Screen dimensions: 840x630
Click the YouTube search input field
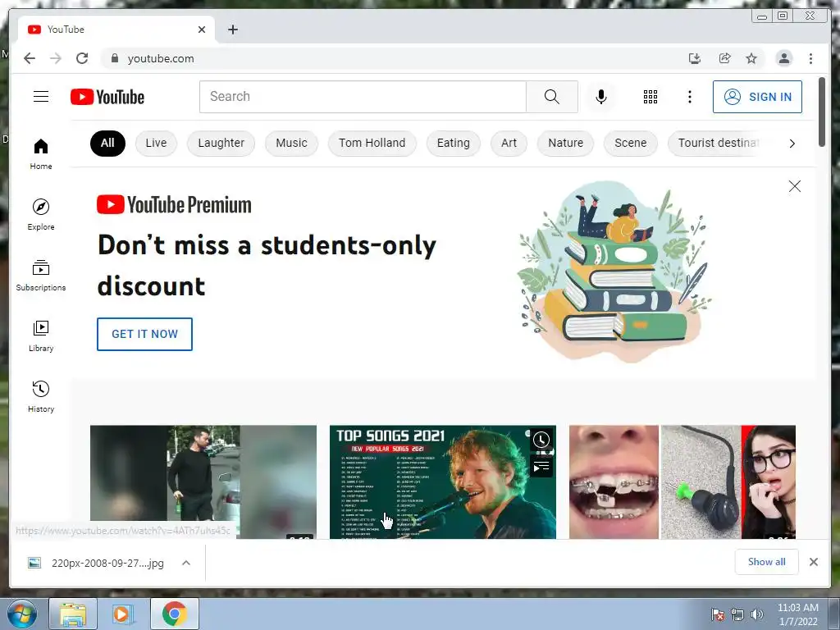(363, 97)
